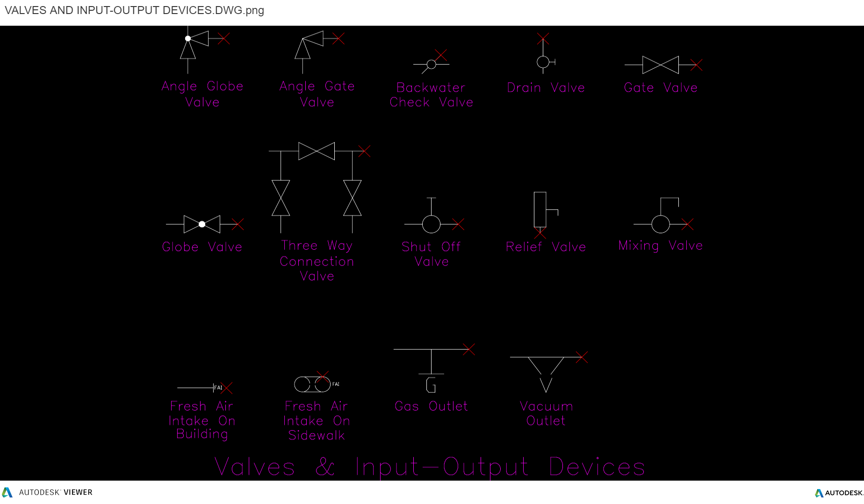Click the 'Gate Valve' label

(661, 87)
